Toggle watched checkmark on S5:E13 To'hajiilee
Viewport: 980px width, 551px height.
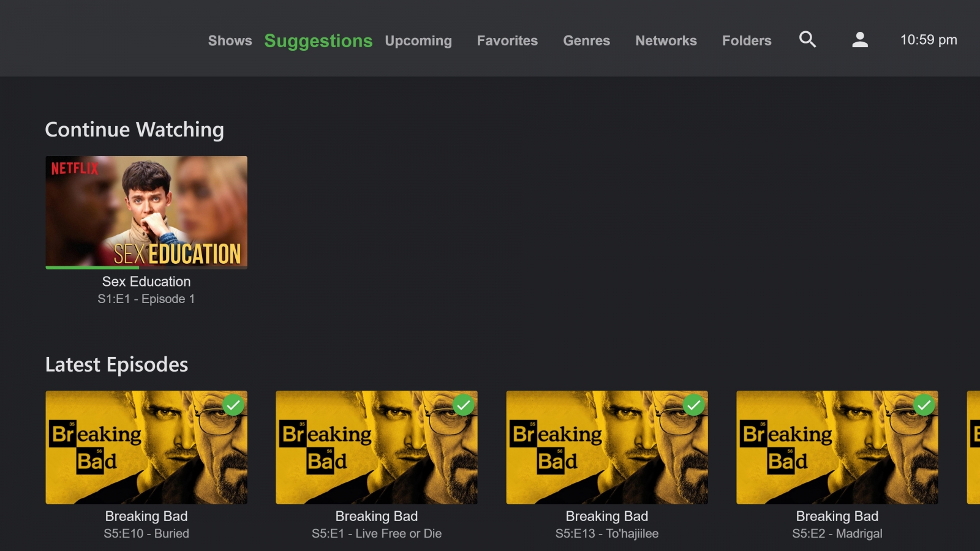[694, 405]
